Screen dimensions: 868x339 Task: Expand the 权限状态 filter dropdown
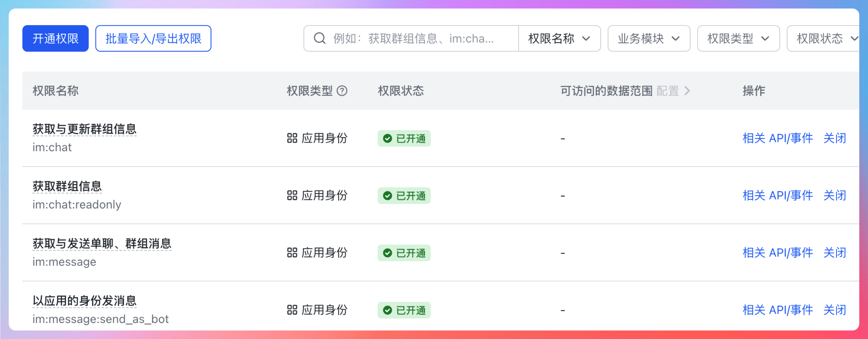(x=825, y=39)
